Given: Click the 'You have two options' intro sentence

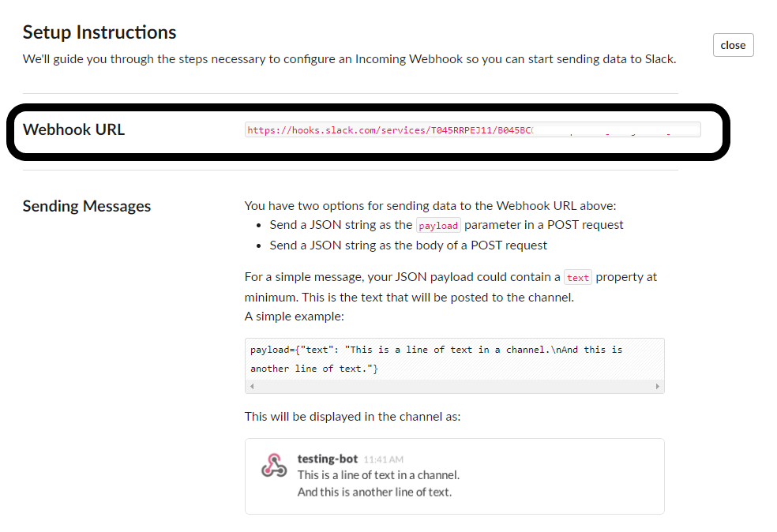Looking at the screenshot, I should [428, 206].
